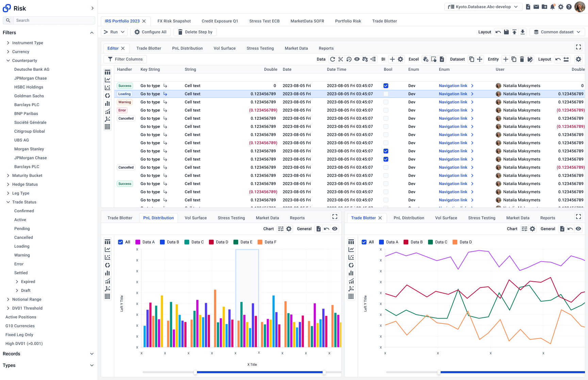Select scatter plot icon in Editor sidebar
The width and height of the screenshot is (588, 380).
pos(108,88)
